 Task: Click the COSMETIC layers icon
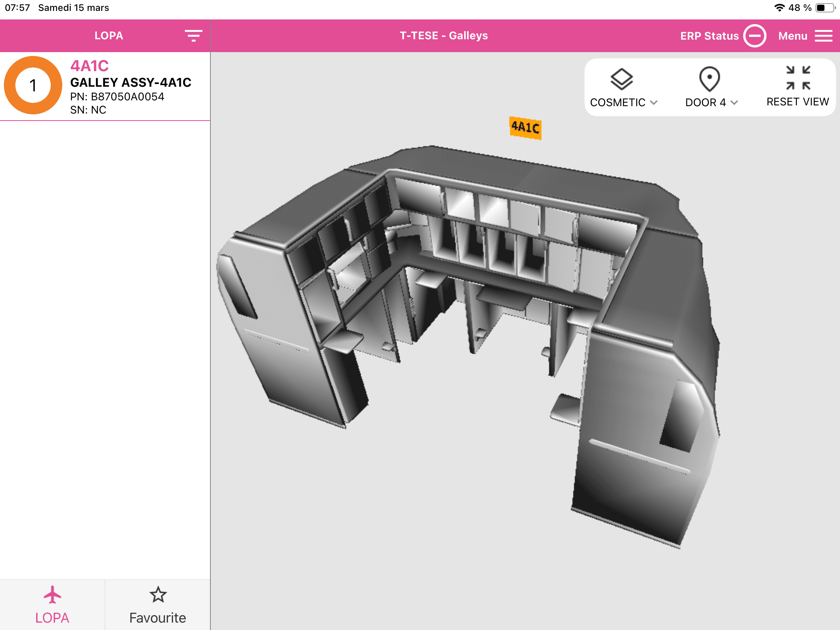621,79
